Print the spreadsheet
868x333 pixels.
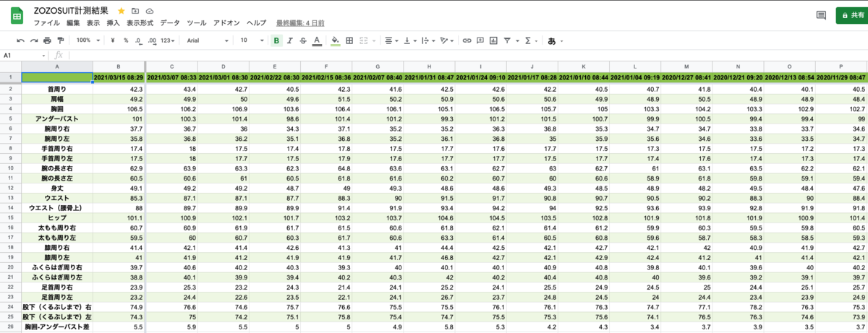click(x=47, y=40)
